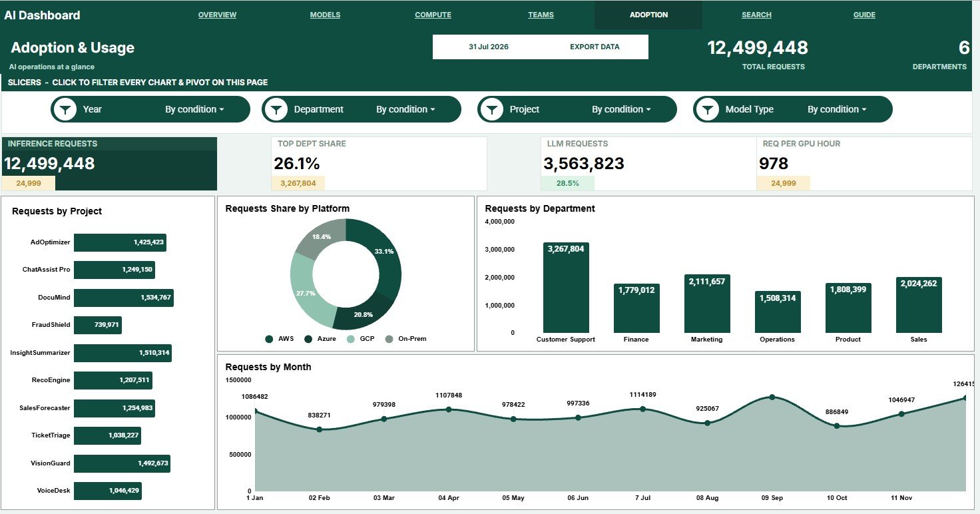Click the Finance department bar
This screenshot has width=980, height=514.
(636, 308)
